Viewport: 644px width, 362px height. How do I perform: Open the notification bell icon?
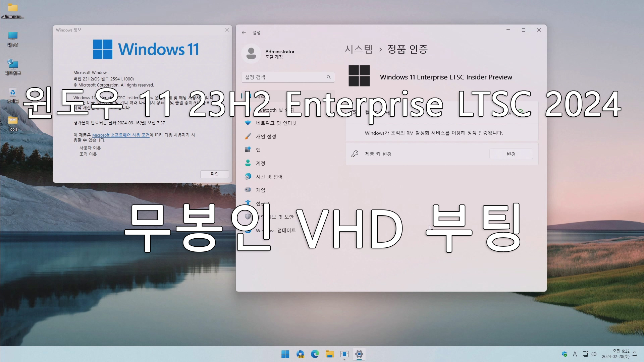coord(635,354)
